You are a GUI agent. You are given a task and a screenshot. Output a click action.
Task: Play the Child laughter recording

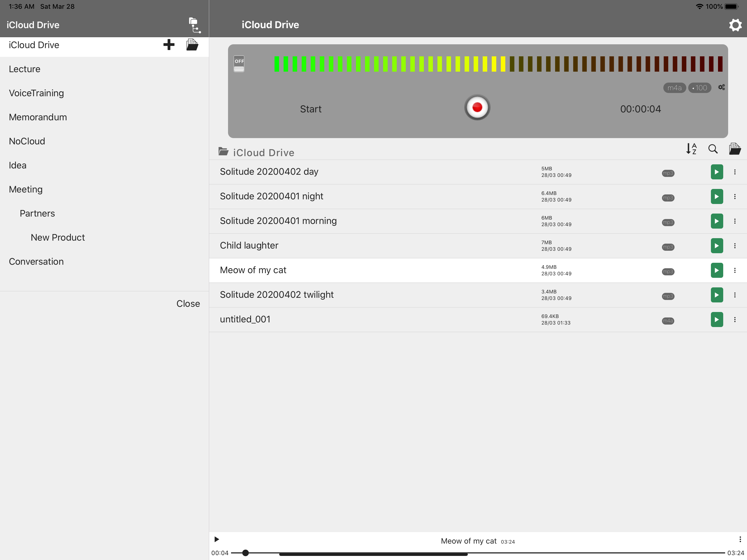click(716, 246)
